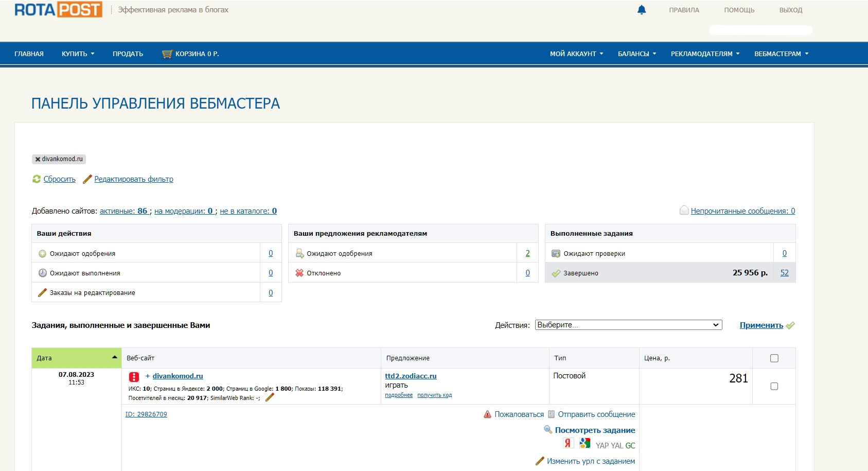
Task: Click the red warning icon beside divankomod.ru
Action: pos(134,377)
